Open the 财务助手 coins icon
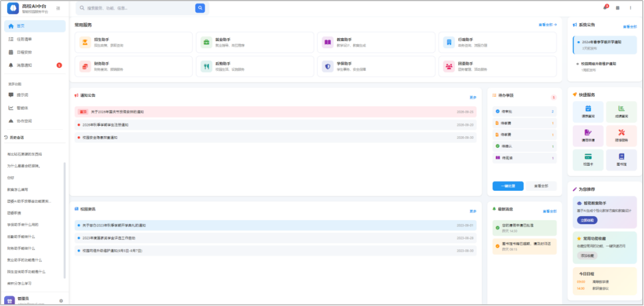Viewport: 644px width, 306px height. click(x=85, y=67)
